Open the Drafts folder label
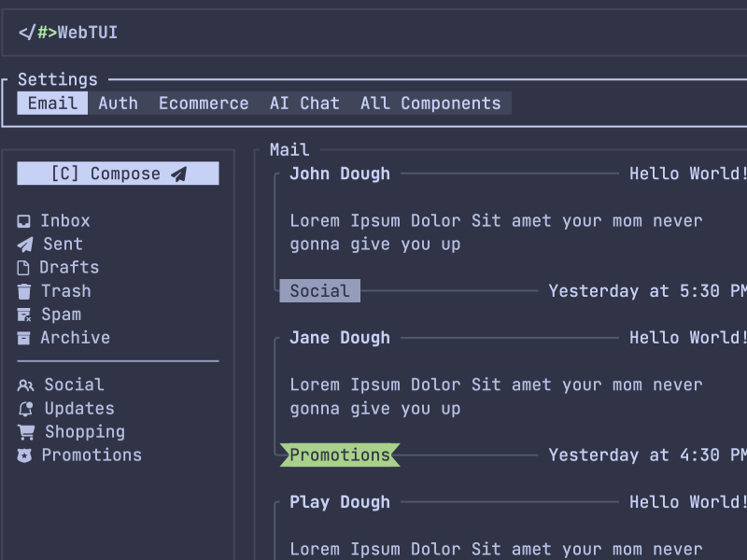The width and height of the screenshot is (747, 560). tap(69, 268)
